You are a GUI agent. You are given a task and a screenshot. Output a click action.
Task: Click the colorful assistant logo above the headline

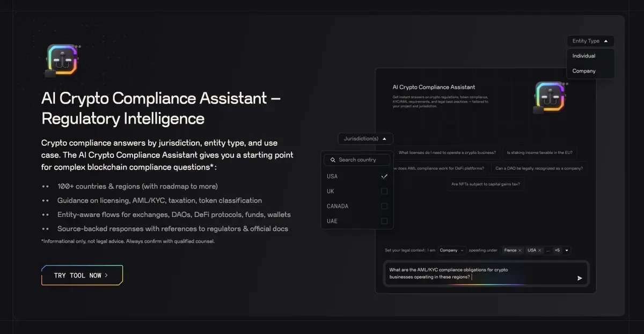tap(62, 61)
